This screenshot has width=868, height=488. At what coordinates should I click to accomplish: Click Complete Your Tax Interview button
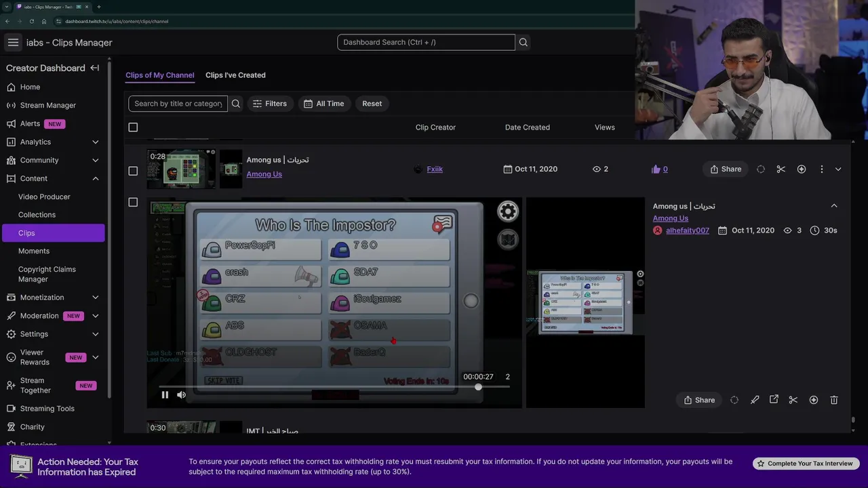tap(806, 464)
